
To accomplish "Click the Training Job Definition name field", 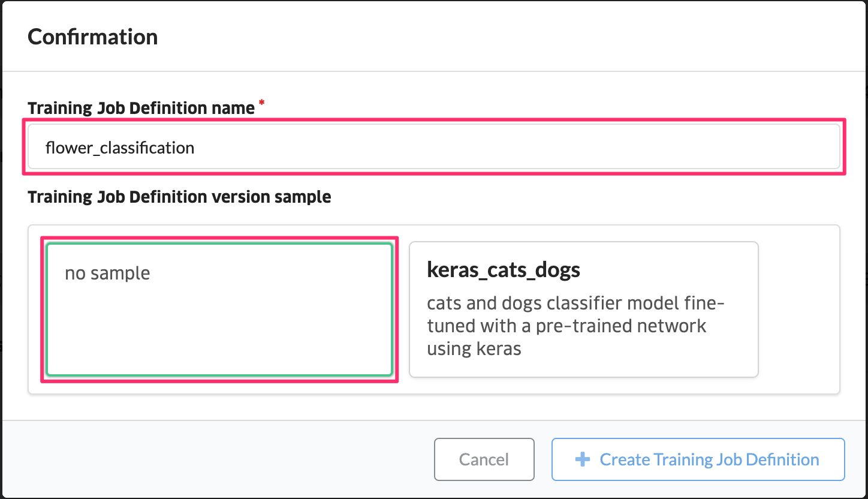I will tap(434, 147).
